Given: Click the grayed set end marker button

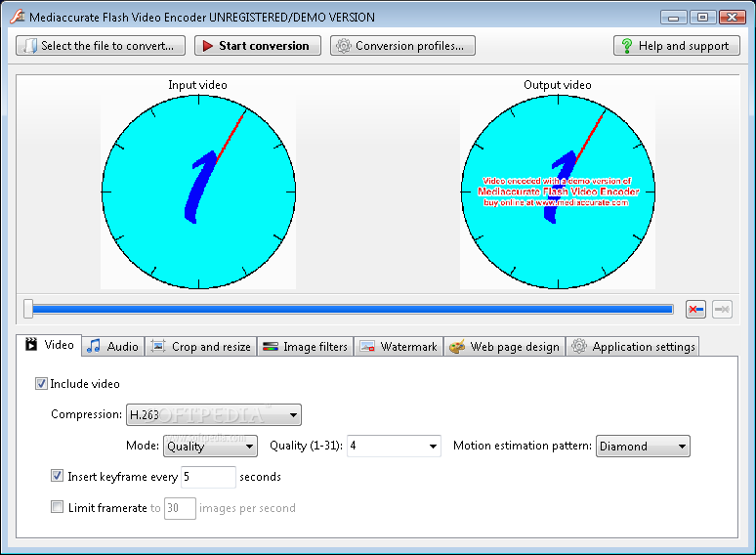Looking at the screenshot, I should (722, 309).
